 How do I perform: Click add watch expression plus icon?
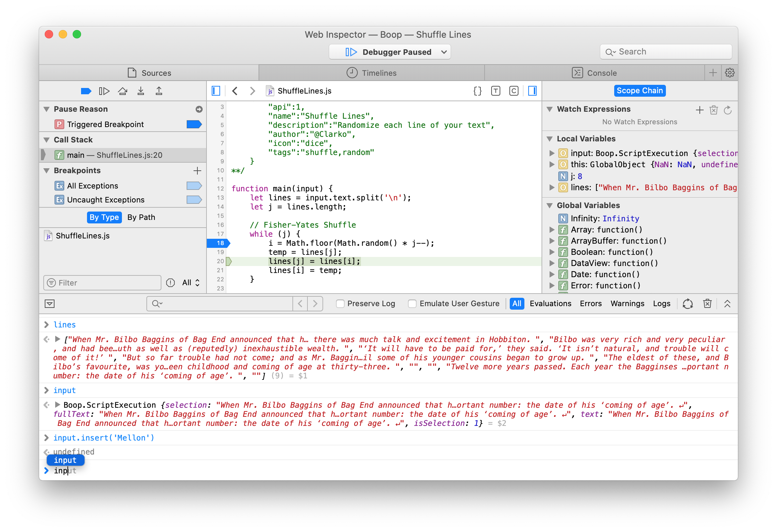pyautogui.click(x=699, y=110)
